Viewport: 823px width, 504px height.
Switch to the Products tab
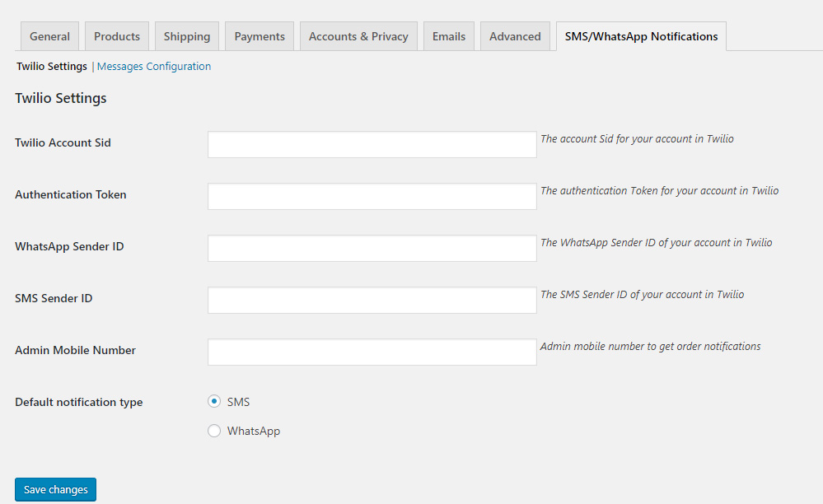[x=117, y=36]
